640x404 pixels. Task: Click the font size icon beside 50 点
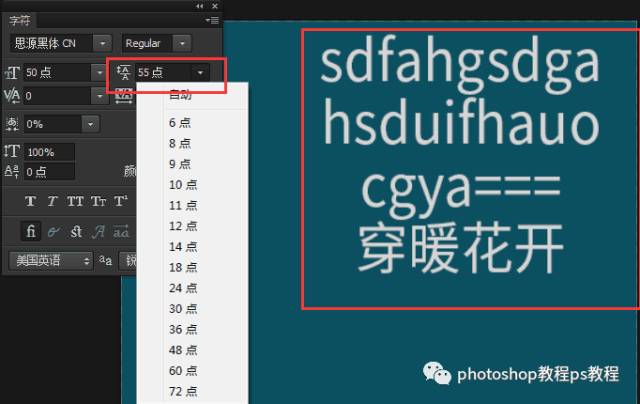pyautogui.click(x=13, y=72)
